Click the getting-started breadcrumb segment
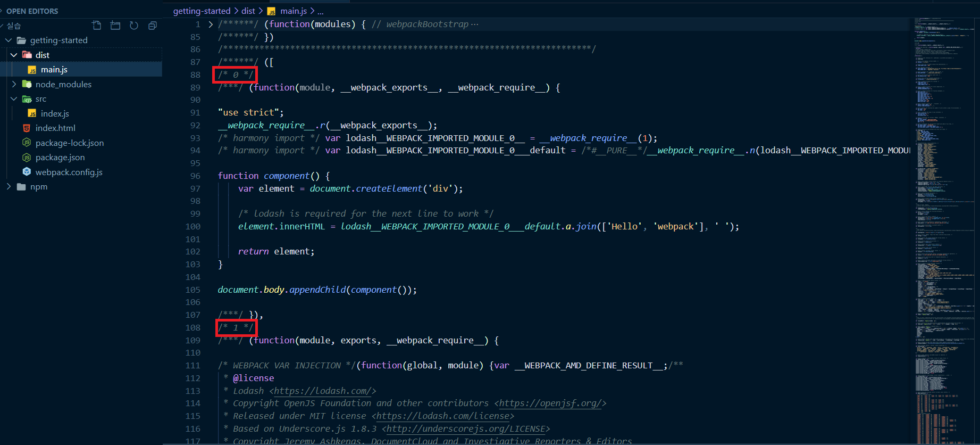The height and width of the screenshot is (445, 980). coord(202,11)
